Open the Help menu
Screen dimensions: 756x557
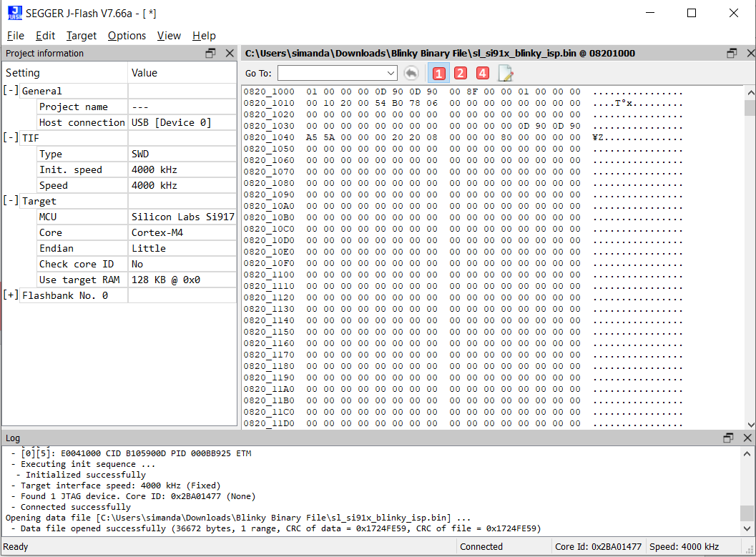click(x=204, y=36)
